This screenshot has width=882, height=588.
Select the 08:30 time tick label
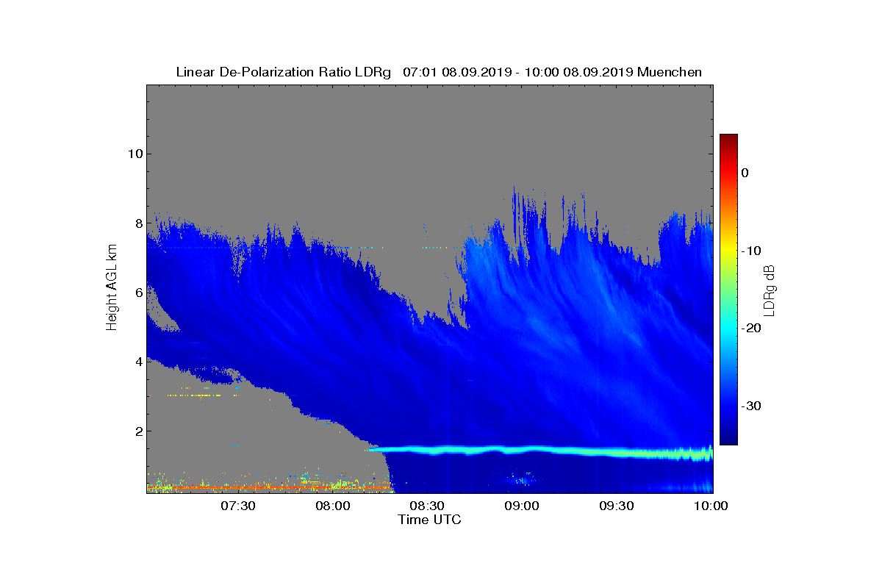[427, 506]
